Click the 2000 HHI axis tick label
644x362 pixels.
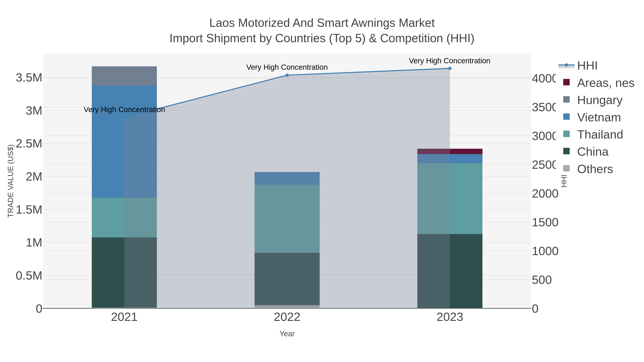[x=545, y=194]
